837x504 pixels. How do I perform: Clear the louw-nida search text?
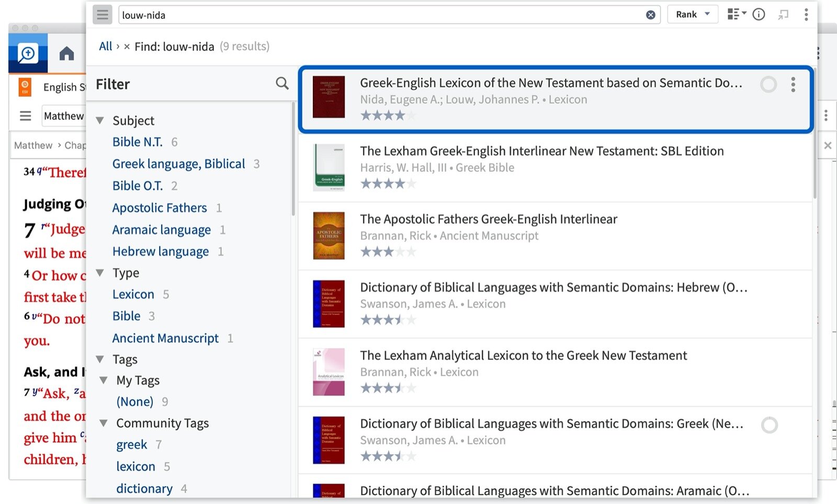click(650, 15)
